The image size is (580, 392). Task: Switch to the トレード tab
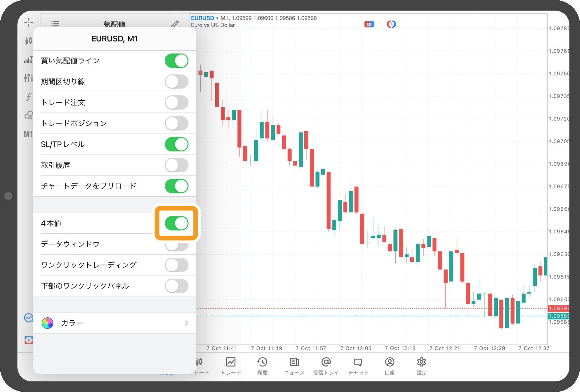click(x=231, y=366)
